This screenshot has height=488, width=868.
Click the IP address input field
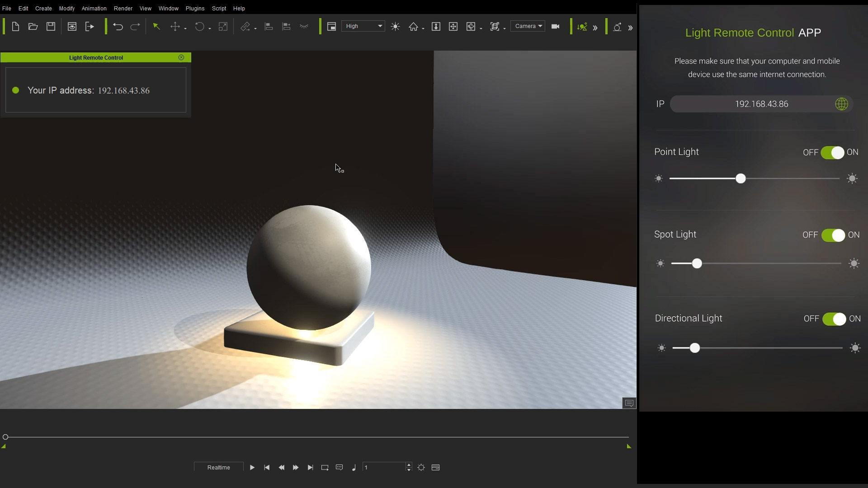click(x=761, y=104)
